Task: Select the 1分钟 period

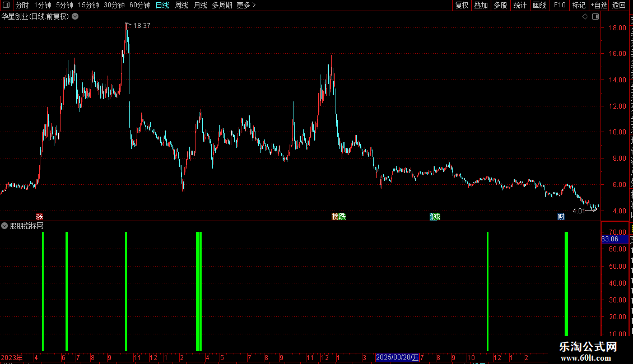Action: 43,5
